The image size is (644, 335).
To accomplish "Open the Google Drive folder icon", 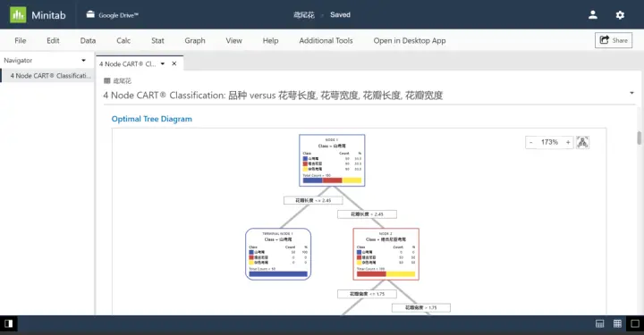I will (x=90, y=14).
